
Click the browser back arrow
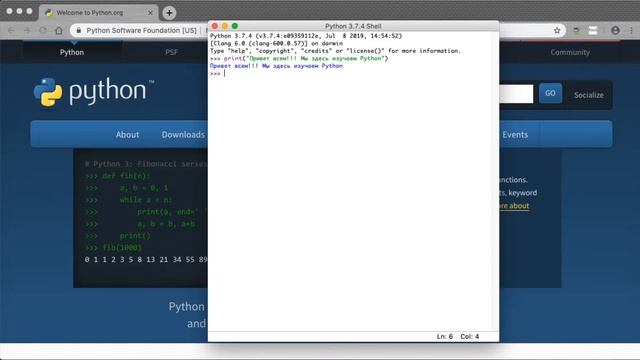(x=11, y=31)
